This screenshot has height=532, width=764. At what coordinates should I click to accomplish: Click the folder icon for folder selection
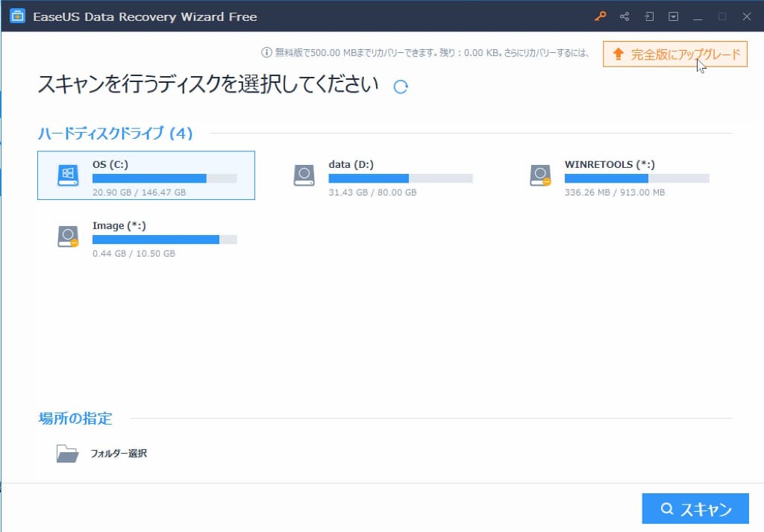click(67, 454)
